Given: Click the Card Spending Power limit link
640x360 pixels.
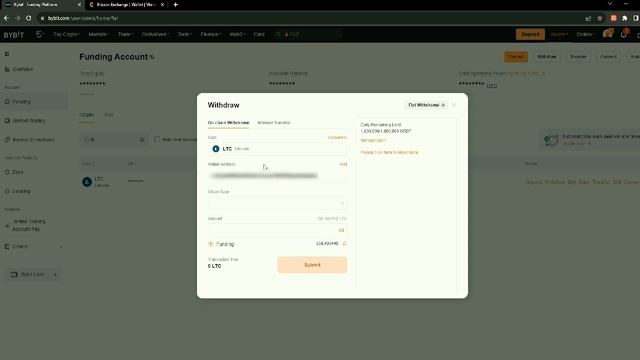Looking at the screenshot, I should 527,73.
